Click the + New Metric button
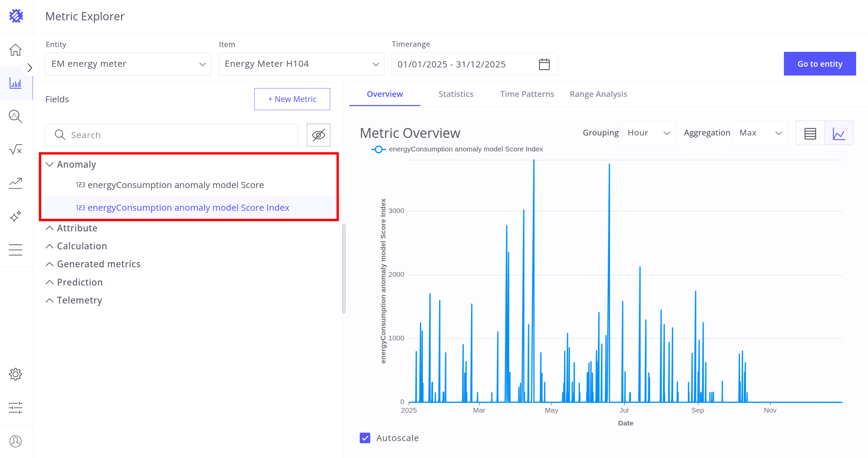Screen dimensions: 868x458 pos(292,99)
